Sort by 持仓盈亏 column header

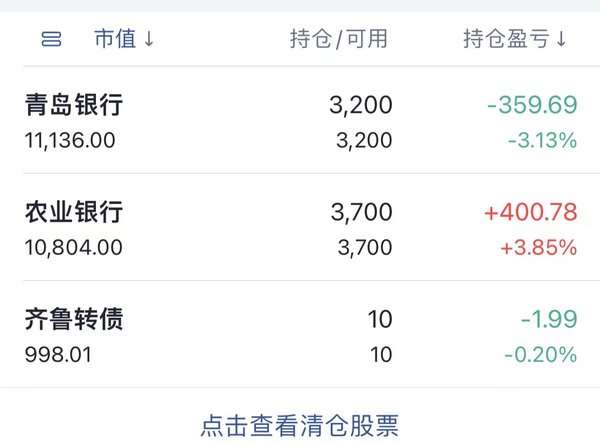(x=506, y=39)
